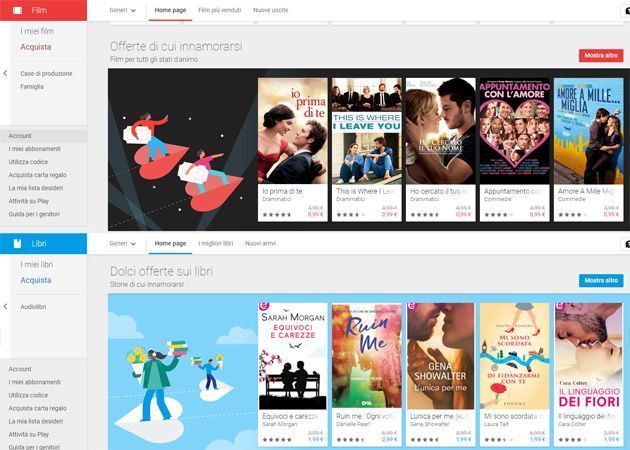Click the Film clapperboard icon in red header
630x450 pixels.
pos(17,10)
